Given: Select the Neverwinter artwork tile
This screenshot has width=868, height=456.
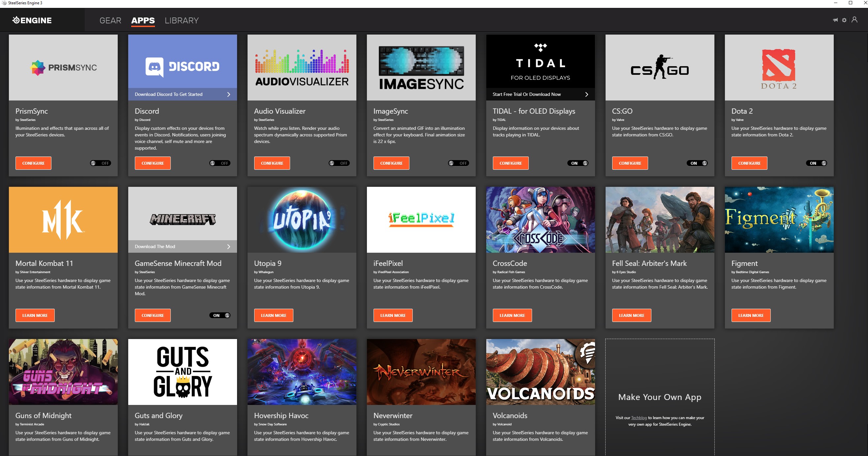Looking at the screenshot, I should point(421,372).
